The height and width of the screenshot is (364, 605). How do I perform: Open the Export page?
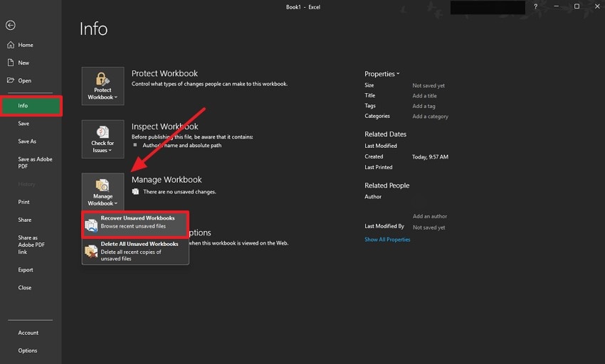[x=26, y=270]
